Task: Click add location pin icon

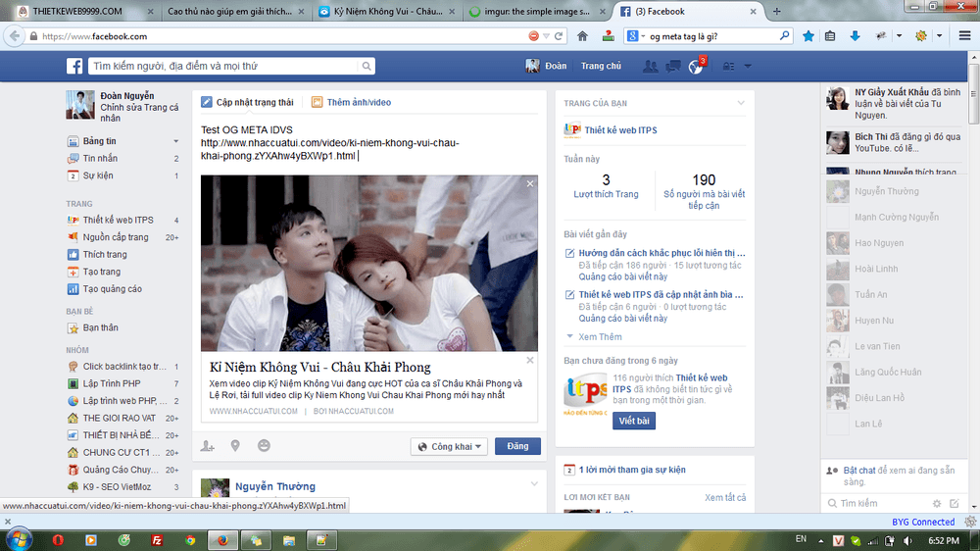Action: 235,446
